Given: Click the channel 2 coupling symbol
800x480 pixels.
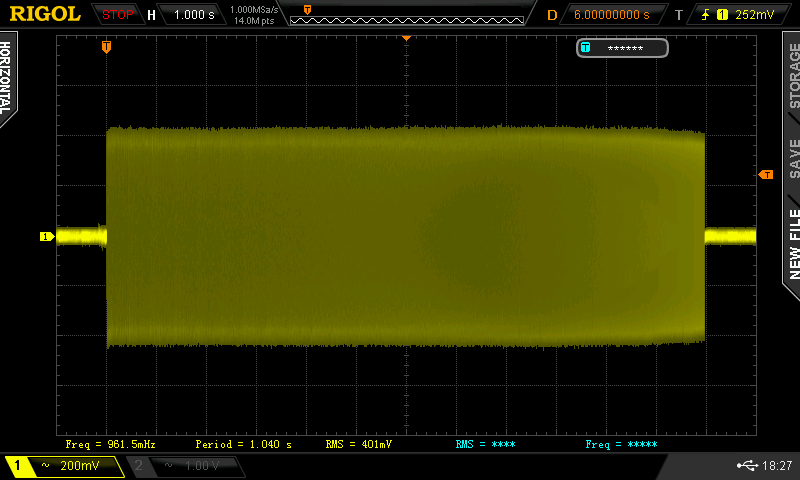Looking at the screenshot, I should pos(168,465).
